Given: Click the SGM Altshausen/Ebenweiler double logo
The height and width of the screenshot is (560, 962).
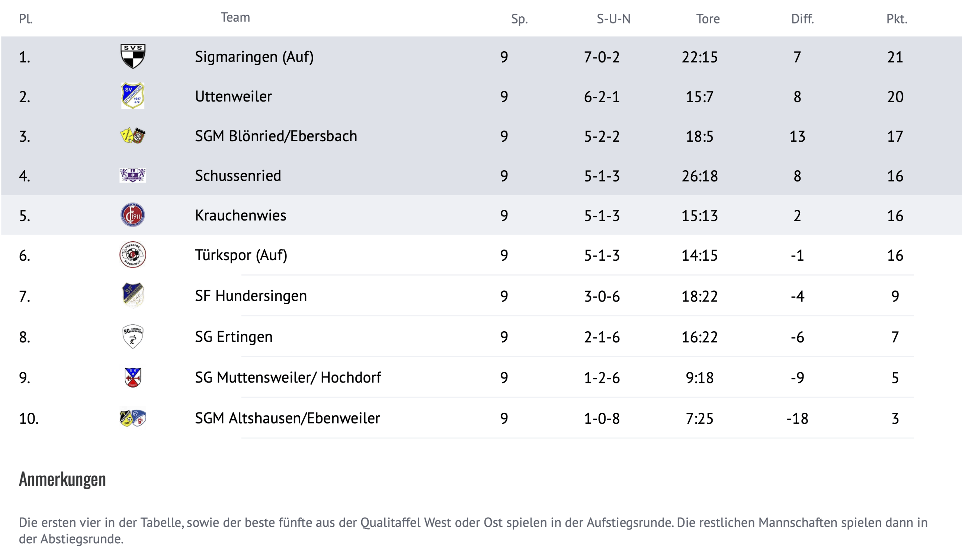Looking at the screenshot, I should (x=132, y=418).
